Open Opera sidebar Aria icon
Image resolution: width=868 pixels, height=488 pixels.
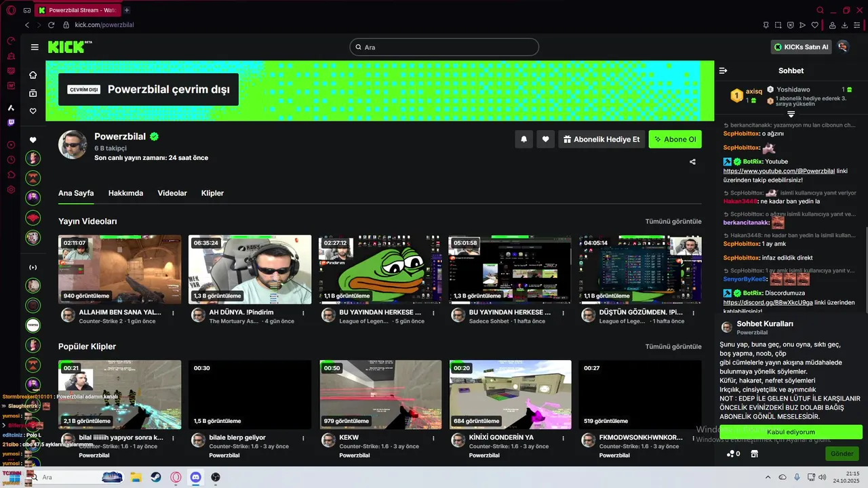pos(11,108)
